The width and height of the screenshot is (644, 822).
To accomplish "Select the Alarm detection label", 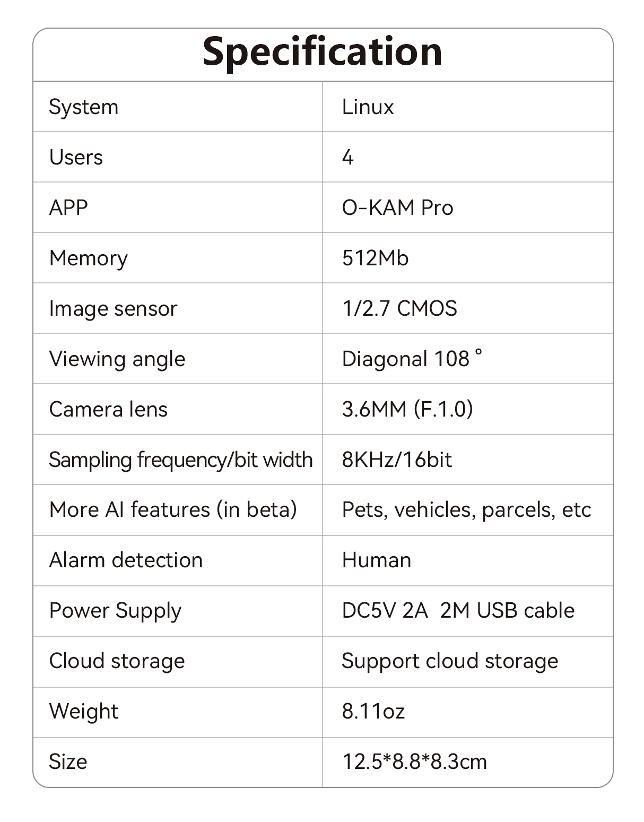I will tap(126, 560).
